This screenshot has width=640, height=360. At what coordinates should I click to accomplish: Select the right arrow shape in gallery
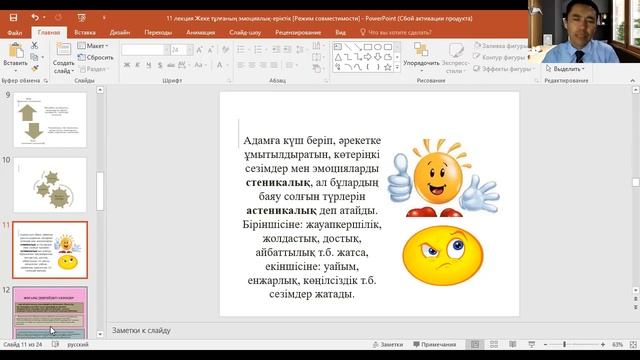click(368, 57)
